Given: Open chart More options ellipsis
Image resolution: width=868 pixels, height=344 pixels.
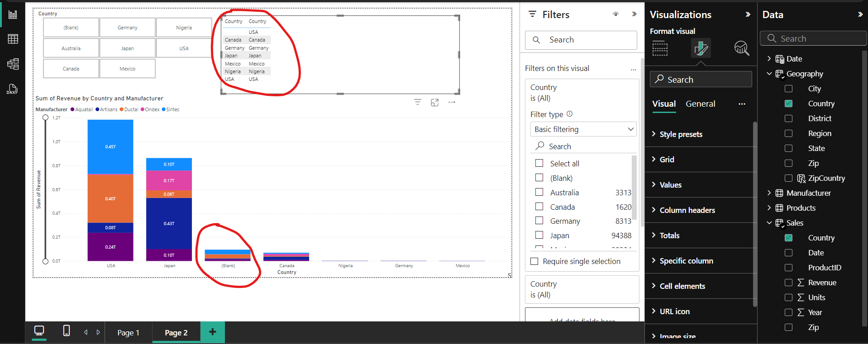Looking at the screenshot, I should coord(452,102).
